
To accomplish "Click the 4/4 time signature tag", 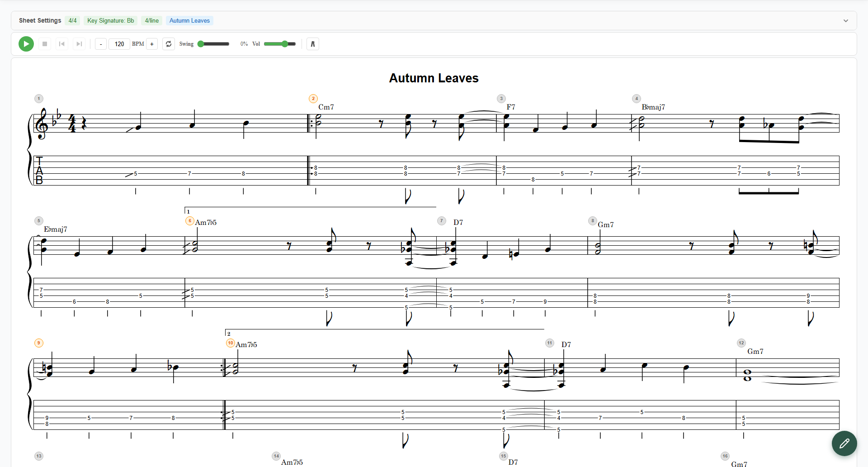I will pyautogui.click(x=72, y=21).
